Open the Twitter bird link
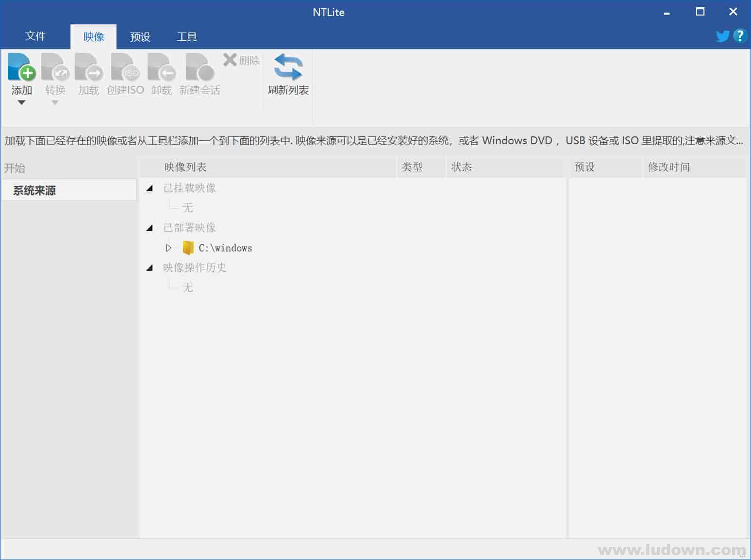This screenshot has width=751, height=560. click(x=722, y=36)
